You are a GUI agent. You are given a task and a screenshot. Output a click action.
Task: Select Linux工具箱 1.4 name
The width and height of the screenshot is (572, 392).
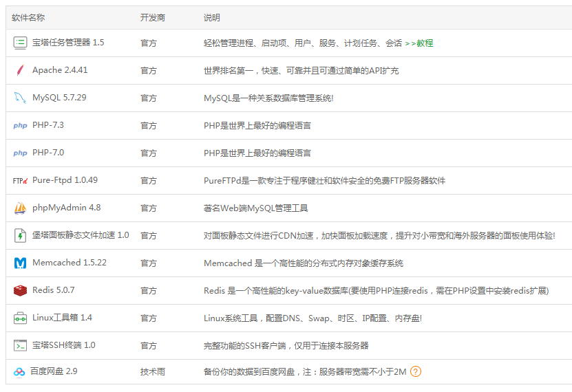(62, 318)
